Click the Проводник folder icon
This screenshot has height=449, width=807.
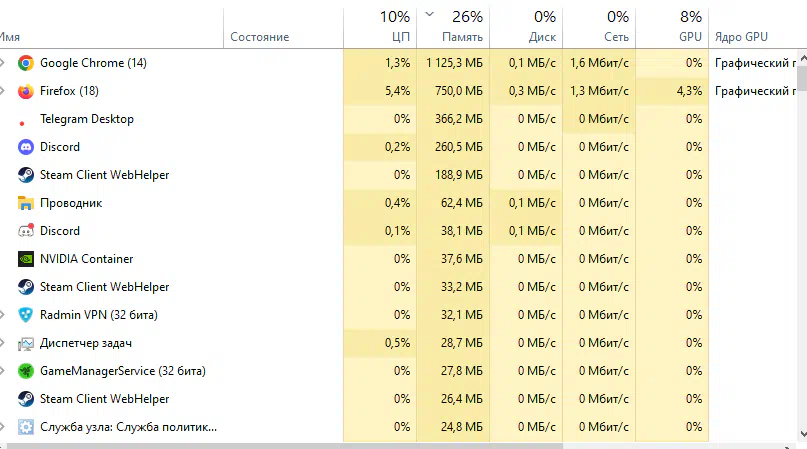(26, 203)
